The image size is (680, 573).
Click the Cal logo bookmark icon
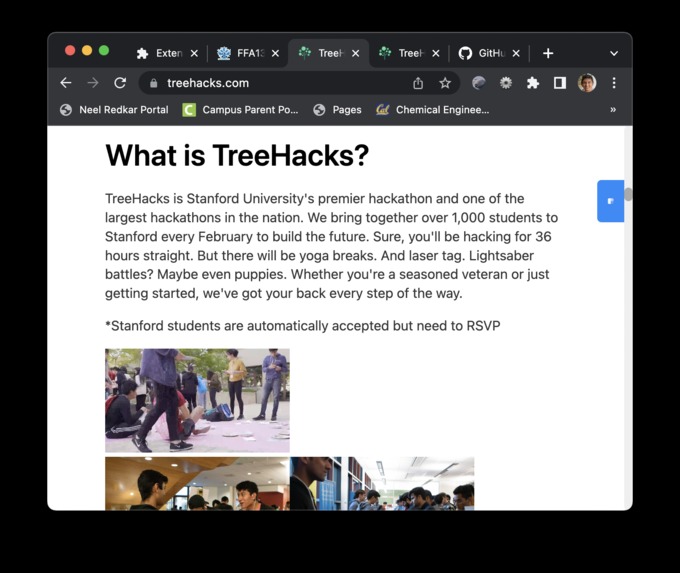382,110
